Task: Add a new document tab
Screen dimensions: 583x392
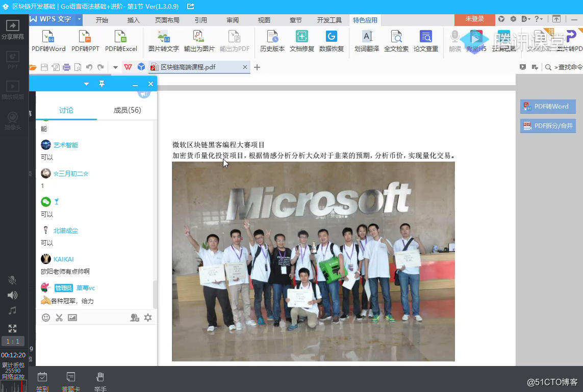Action: [257, 67]
